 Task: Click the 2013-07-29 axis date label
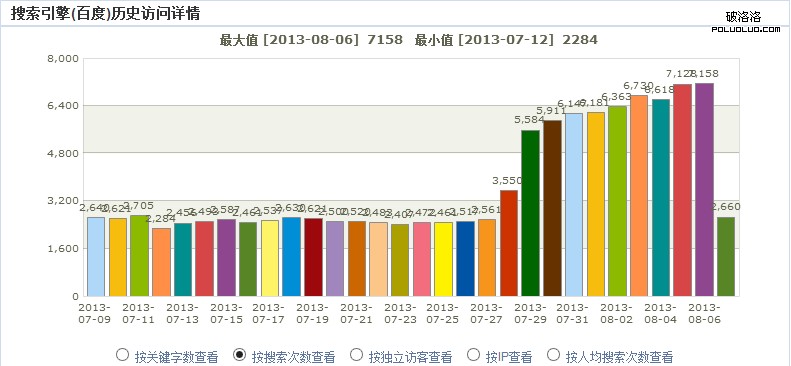[530, 313]
